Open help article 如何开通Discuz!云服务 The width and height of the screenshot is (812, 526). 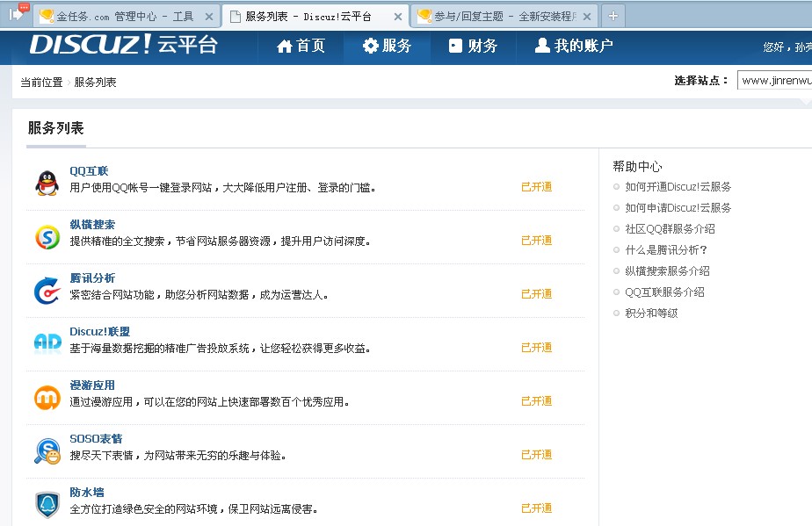[x=678, y=187]
